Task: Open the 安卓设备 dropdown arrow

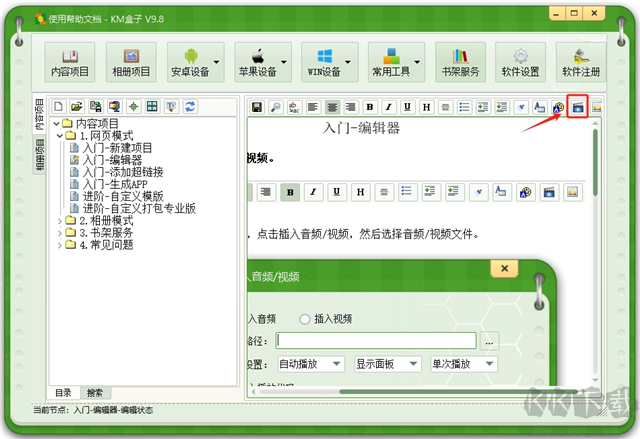Action: pos(216,62)
